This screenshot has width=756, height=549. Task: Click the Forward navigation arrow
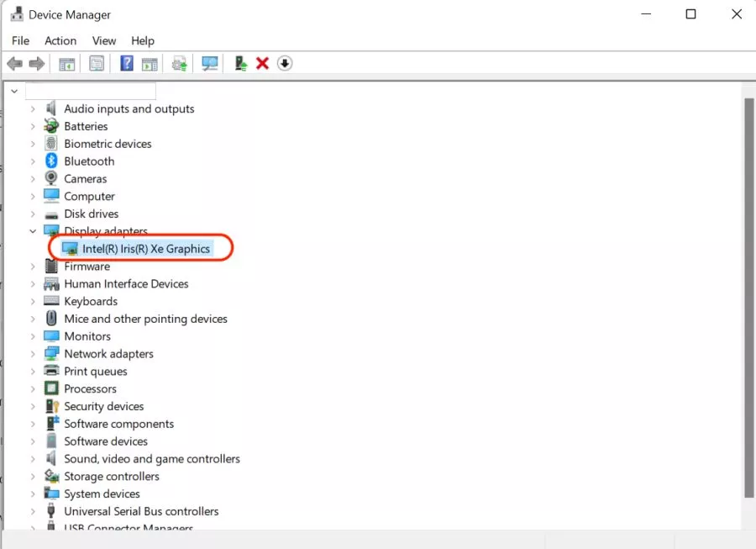tap(35, 63)
